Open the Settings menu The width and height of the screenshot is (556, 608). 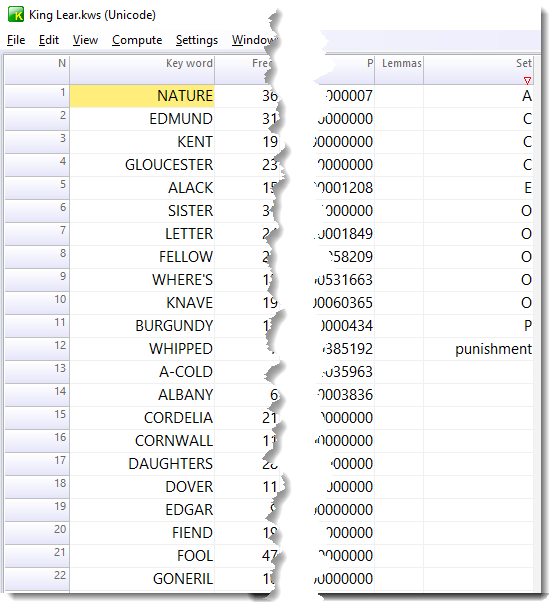(197, 40)
